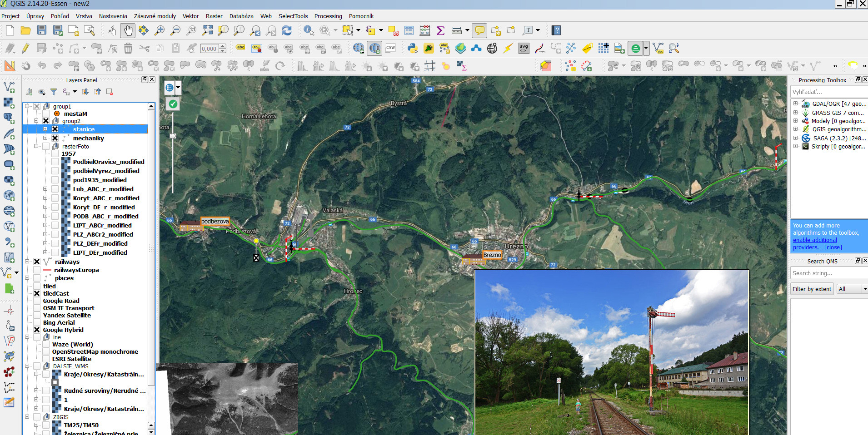Open the Project menu
The width and height of the screenshot is (868, 435).
click(x=10, y=16)
